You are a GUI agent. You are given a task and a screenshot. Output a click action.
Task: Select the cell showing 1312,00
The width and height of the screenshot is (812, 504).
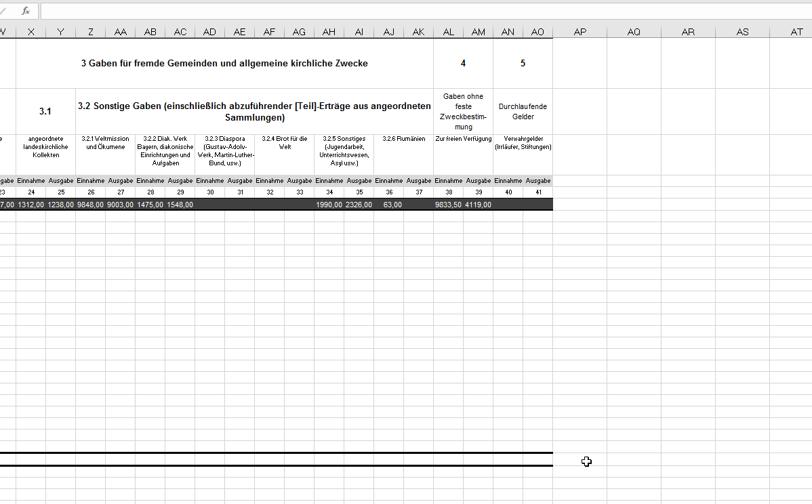pos(31,205)
